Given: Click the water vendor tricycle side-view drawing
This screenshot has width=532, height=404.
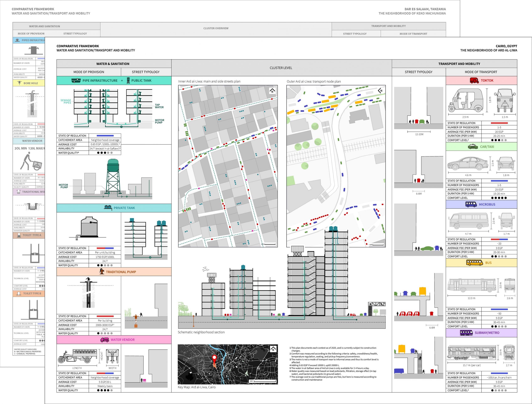Looking at the screenshot, I should 78,357.
